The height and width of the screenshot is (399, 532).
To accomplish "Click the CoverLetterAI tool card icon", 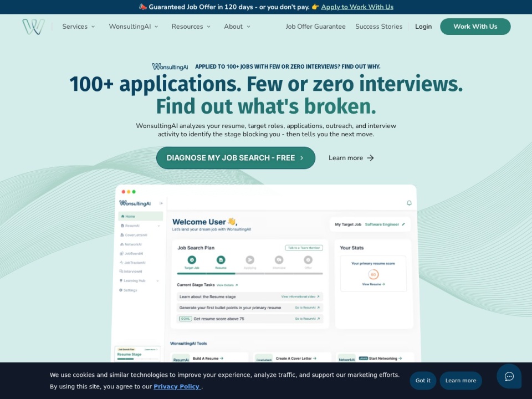I will pos(264,359).
